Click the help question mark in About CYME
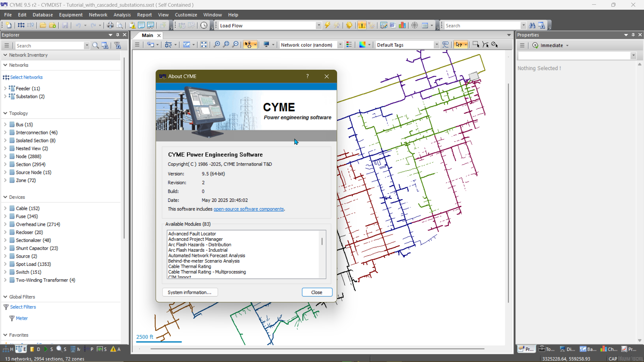 coord(307,76)
